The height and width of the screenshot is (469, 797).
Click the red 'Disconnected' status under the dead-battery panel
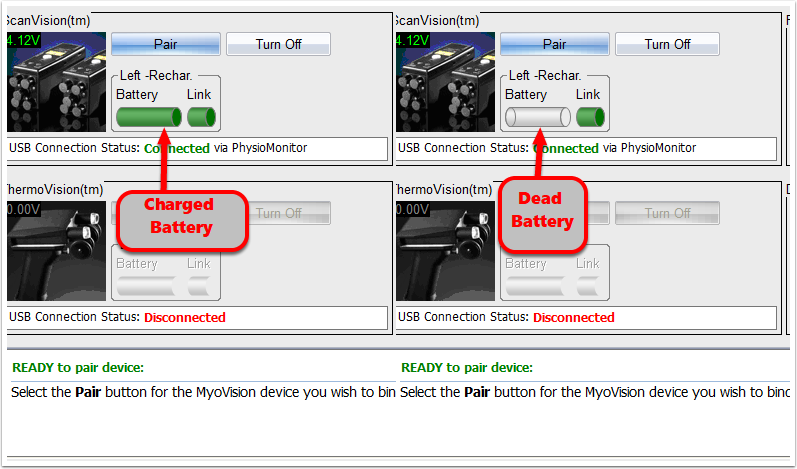click(574, 317)
